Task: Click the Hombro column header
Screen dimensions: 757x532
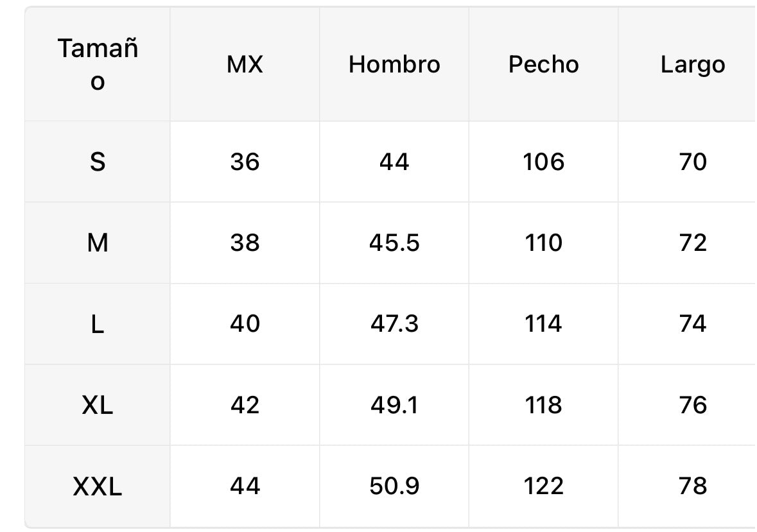Action: point(394,65)
